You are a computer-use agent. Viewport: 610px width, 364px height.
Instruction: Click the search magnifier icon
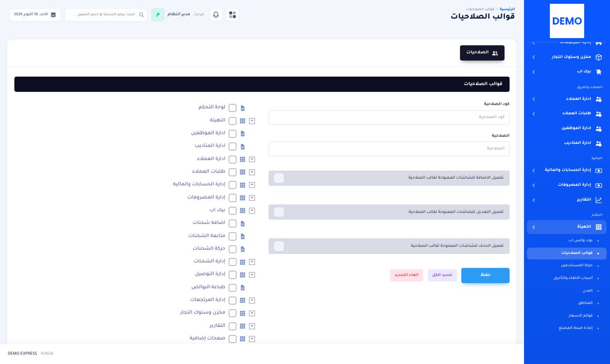pos(142,15)
